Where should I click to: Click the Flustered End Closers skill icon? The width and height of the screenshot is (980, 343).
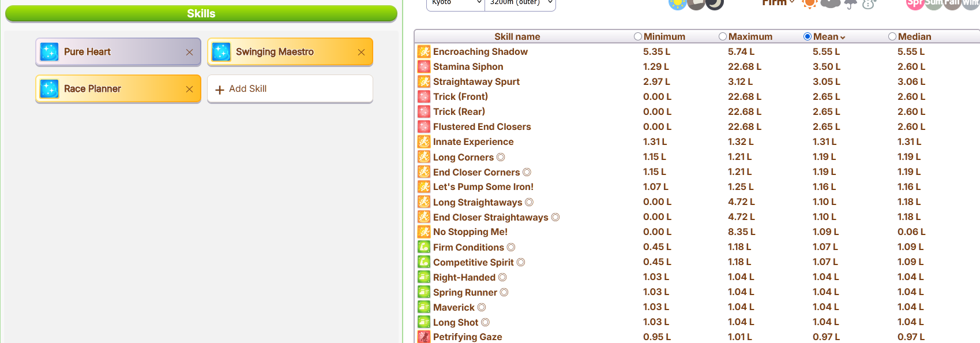(x=424, y=126)
